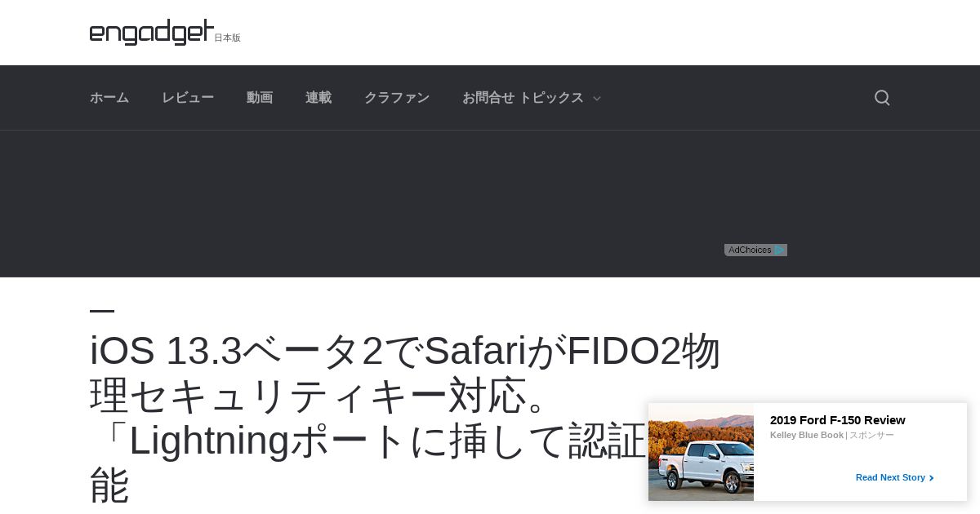Viewport: 980px width, 514px height.
Task: Open the search magnifier icon
Action: (882, 98)
